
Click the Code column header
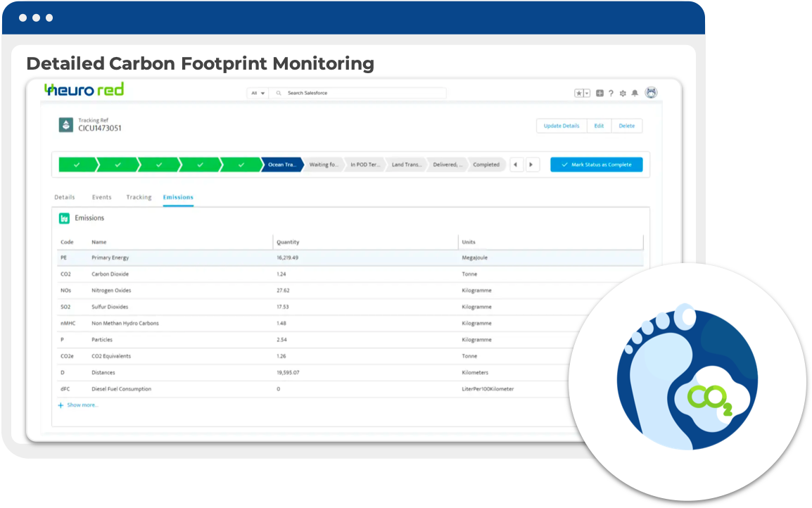(x=68, y=242)
